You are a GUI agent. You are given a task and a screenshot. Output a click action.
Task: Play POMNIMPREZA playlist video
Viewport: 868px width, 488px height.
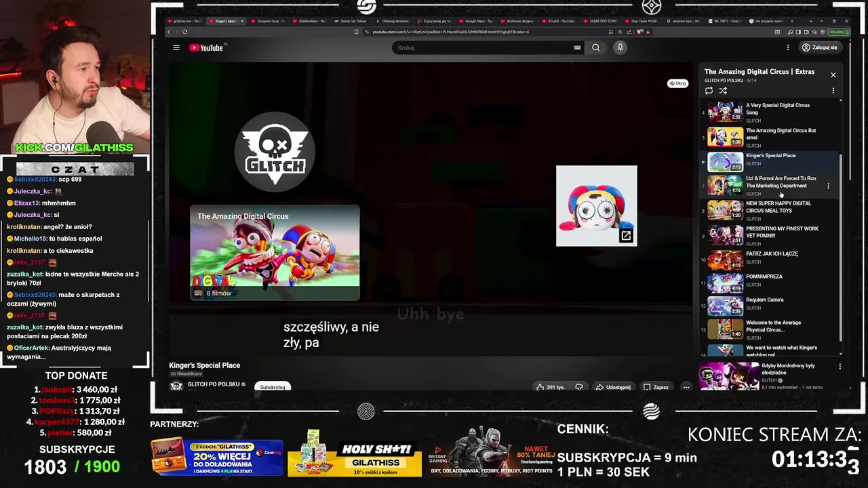[x=770, y=283]
